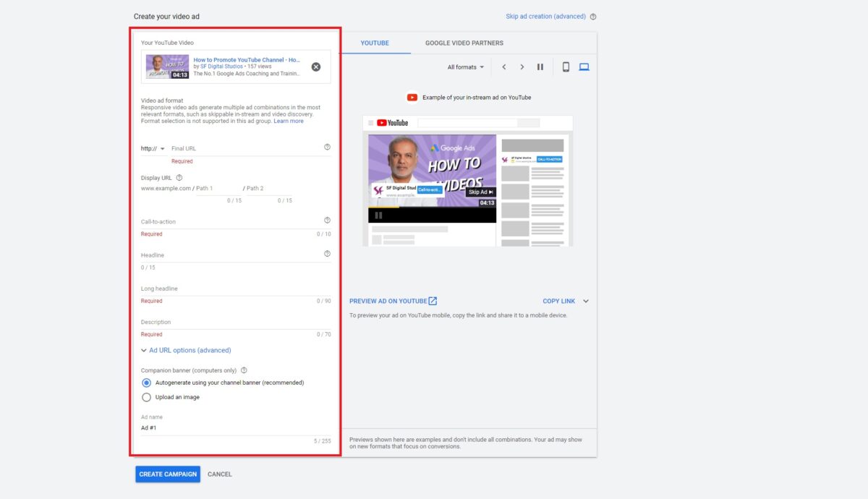The height and width of the screenshot is (499, 868).
Task: Switch preview to mobile device
Action: tap(566, 67)
